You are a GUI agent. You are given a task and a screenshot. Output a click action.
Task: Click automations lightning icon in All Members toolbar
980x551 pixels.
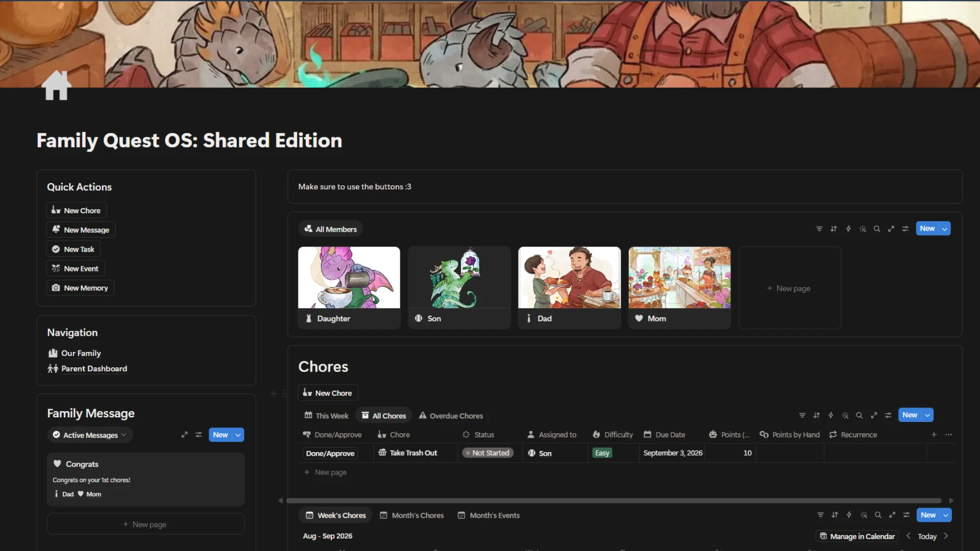point(848,229)
